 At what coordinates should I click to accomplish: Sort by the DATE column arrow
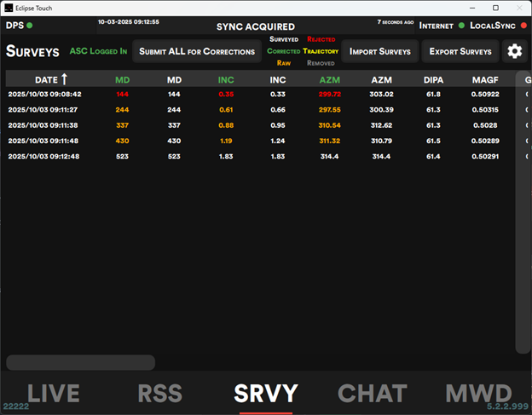[x=64, y=79]
